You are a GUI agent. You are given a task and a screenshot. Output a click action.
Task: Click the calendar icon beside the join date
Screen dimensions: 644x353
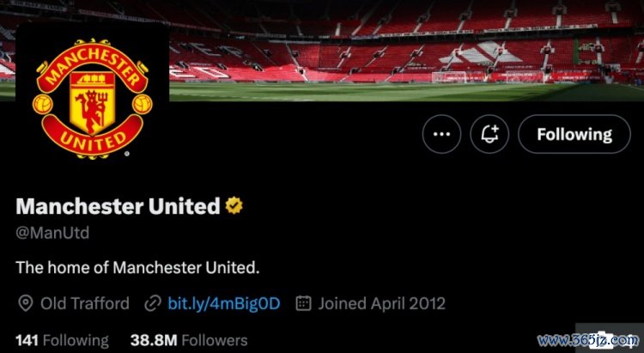click(x=303, y=303)
